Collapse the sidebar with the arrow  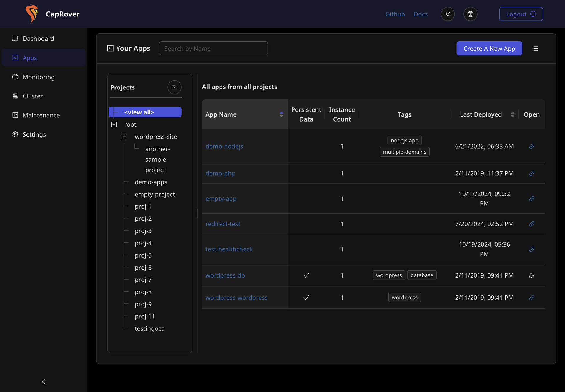(44, 382)
